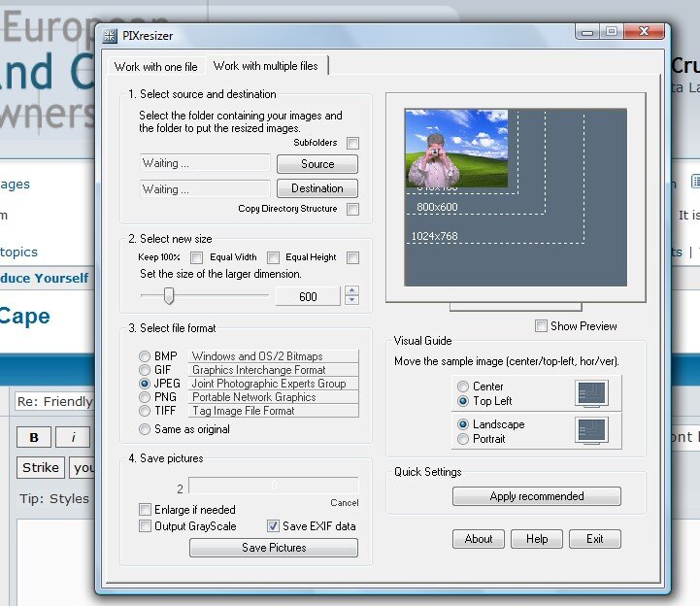Select the TIFF file format
Screen dimensions: 700x606
pos(145,411)
